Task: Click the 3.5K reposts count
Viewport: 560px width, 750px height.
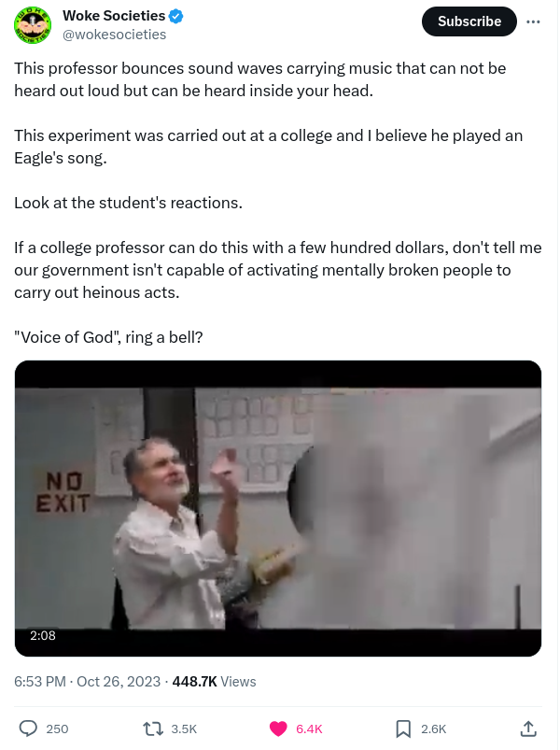Action: click(x=184, y=729)
